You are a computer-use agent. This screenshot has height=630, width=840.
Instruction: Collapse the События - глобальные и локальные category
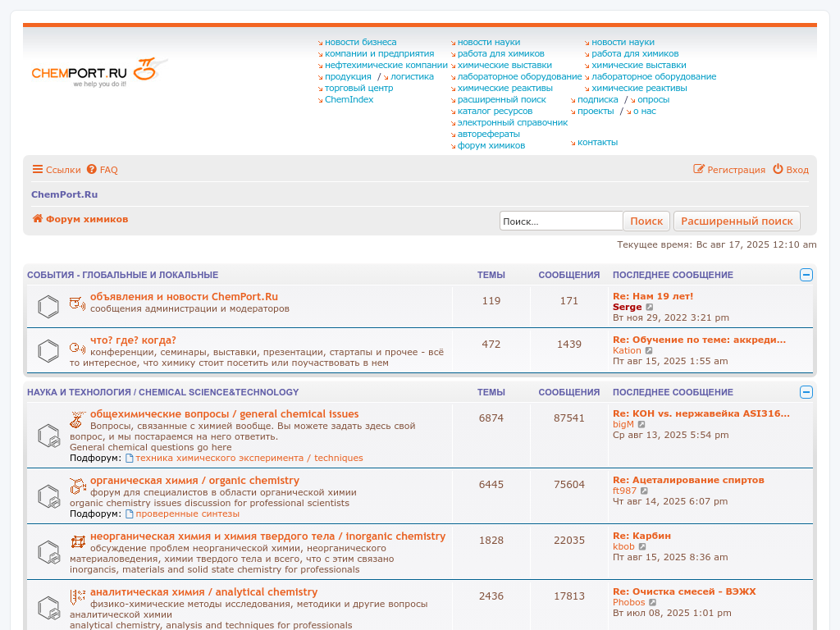[x=806, y=275]
